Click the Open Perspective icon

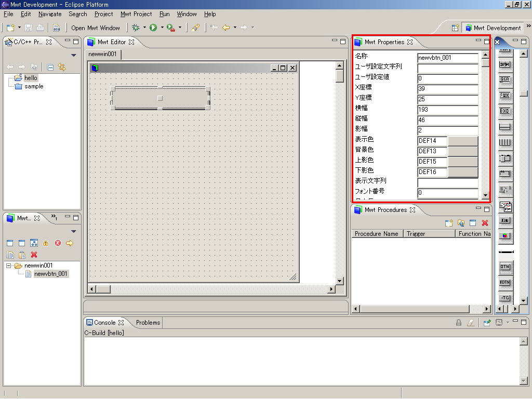point(455,28)
